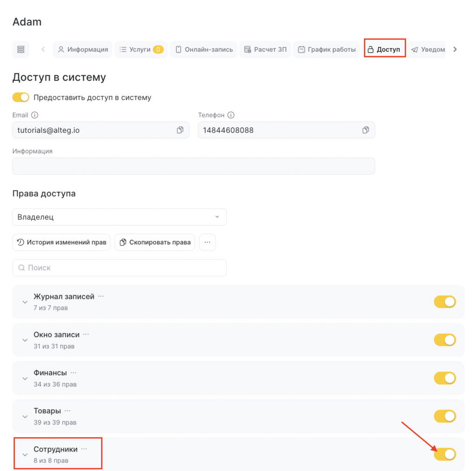
Task: Switch to the График работы tab
Action: (327, 49)
